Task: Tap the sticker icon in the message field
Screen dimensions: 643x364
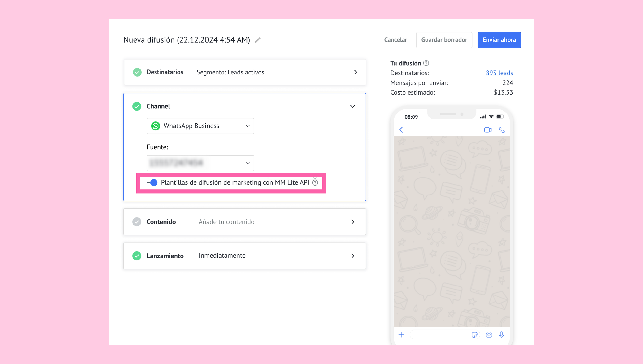Action: pos(474,335)
